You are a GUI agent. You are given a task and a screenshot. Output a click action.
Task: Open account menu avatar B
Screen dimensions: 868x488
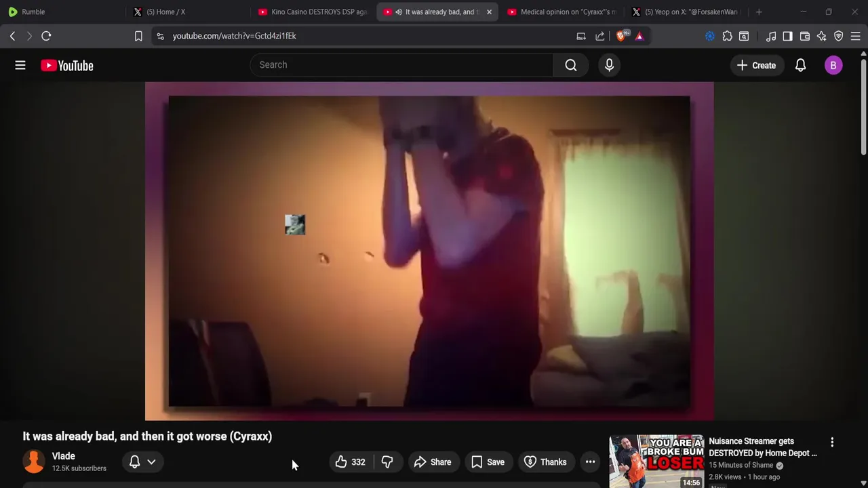click(x=833, y=65)
